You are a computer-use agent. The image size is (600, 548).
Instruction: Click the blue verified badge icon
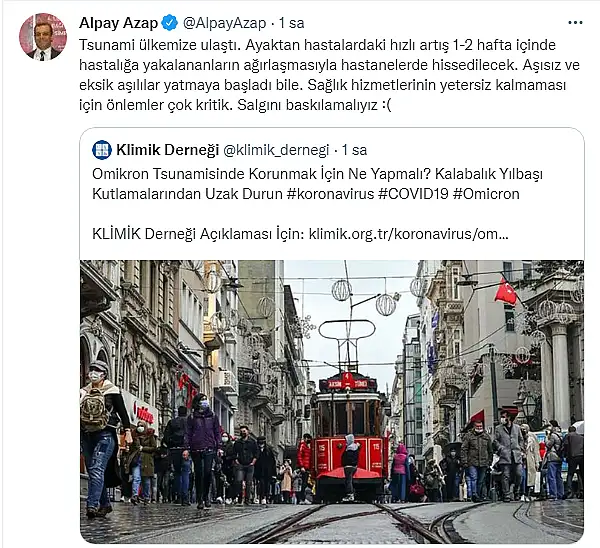[x=170, y=23]
